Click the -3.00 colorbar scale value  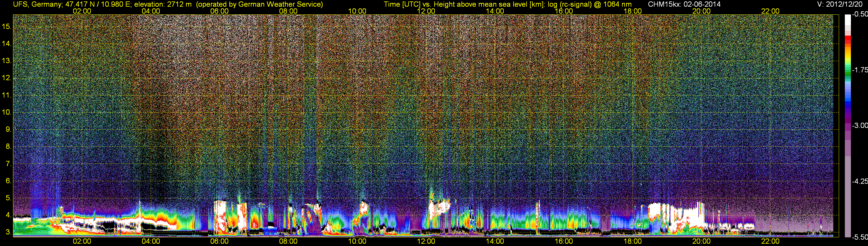(860, 125)
